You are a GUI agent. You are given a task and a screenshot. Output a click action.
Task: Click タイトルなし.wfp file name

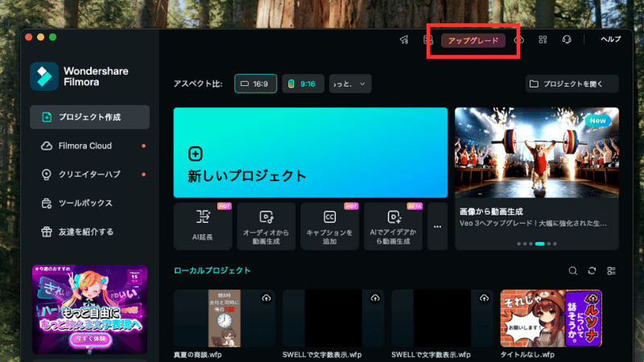[x=527, y=355]
